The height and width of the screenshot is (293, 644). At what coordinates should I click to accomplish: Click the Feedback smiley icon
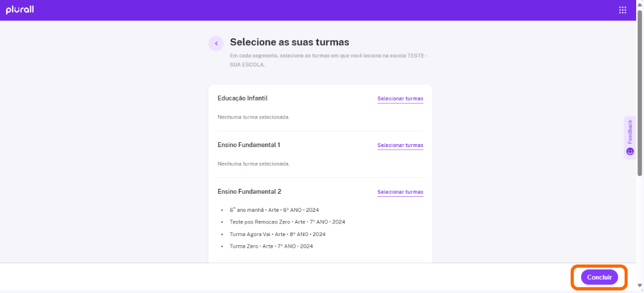coord(630,151)
